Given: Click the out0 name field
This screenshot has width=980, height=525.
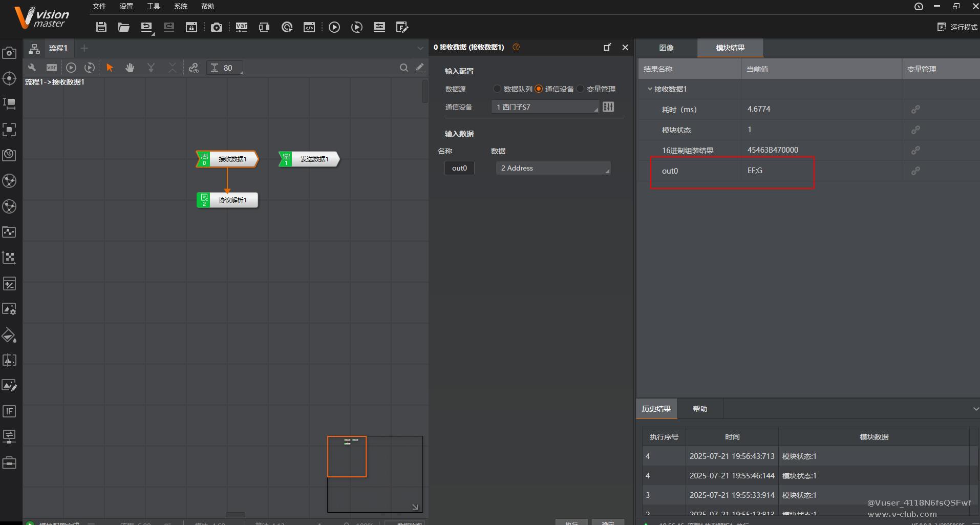Looking at the screenshot, I should tap(459, 168).
